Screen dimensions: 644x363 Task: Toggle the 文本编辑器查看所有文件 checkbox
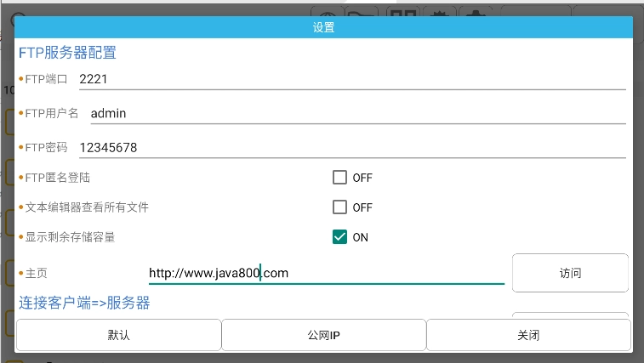click(x=340, y=207)
